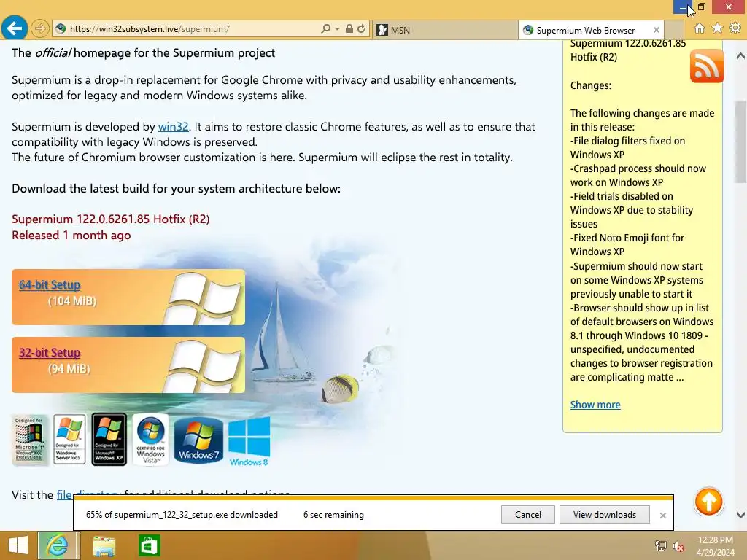The width and height of the screenshot is (747, 560).
Task: Click the network tray icon
Action: 660,545
